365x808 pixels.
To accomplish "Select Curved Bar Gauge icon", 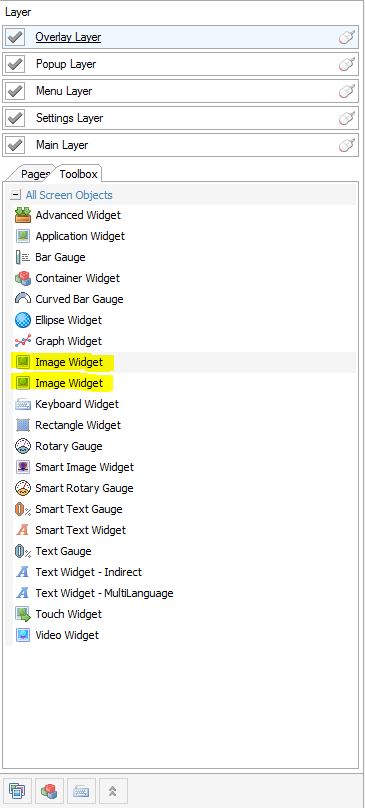I will [x=23, y=299].
